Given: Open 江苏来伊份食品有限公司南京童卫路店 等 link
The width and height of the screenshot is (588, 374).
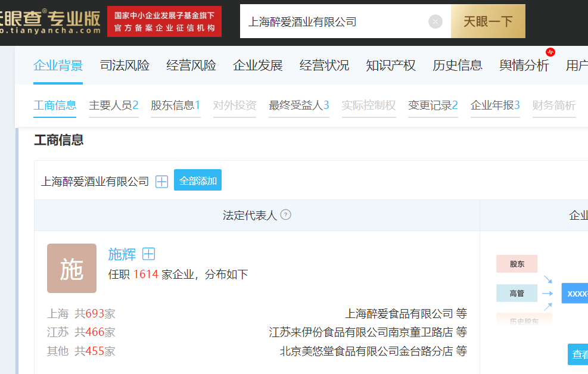Looking at the screenshot, I should click(x=368, y=332).
